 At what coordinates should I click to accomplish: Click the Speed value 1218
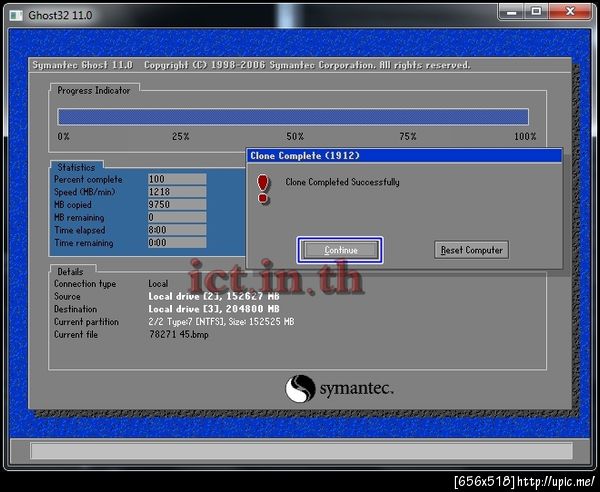click(x=177, y=192)
